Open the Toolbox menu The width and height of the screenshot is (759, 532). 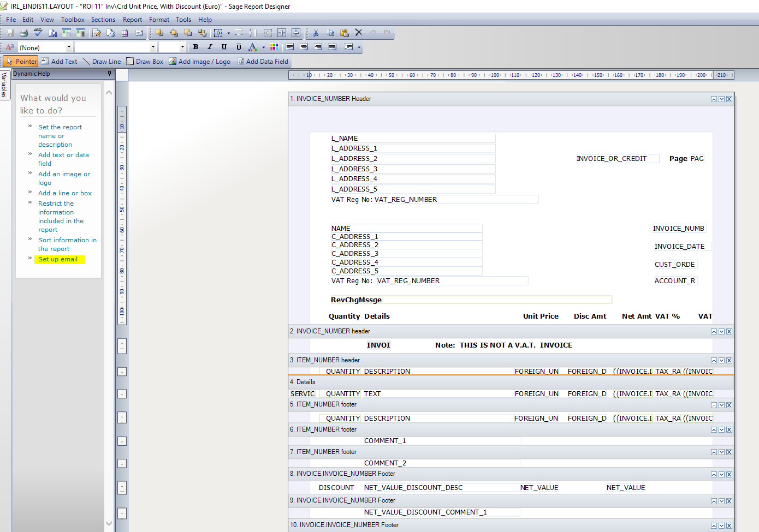point(73,20)
